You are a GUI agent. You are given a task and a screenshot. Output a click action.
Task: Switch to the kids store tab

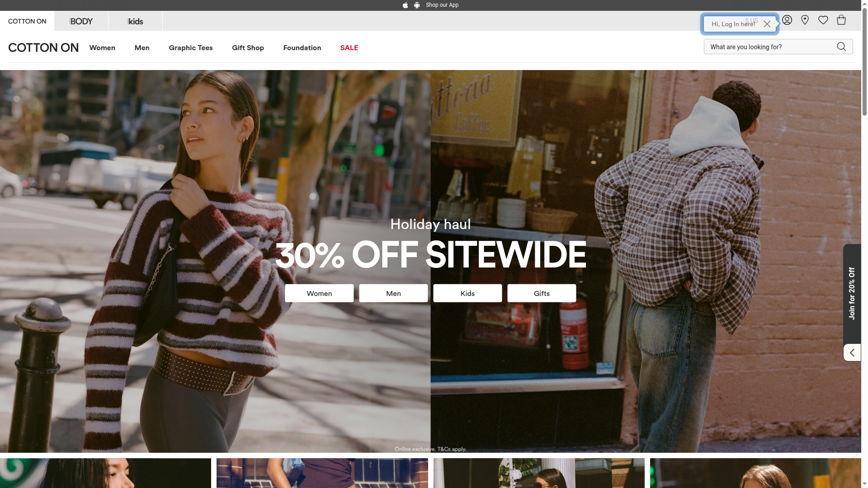tap(135, 21)
